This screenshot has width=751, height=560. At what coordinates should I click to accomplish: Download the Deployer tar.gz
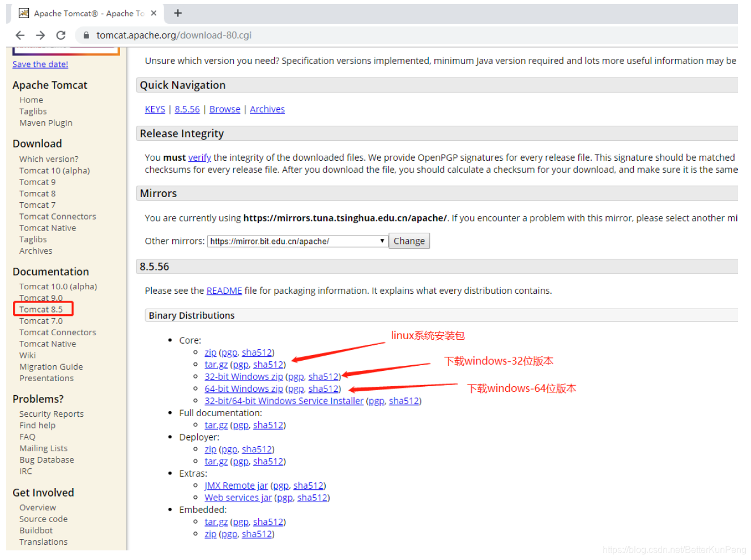pyautogui.click(x=216, y=461)
